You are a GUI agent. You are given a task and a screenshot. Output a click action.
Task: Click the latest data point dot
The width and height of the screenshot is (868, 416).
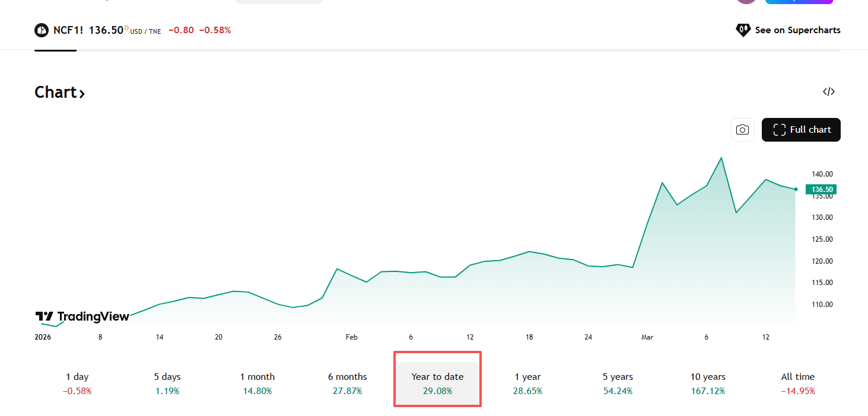tap(796, 189)
